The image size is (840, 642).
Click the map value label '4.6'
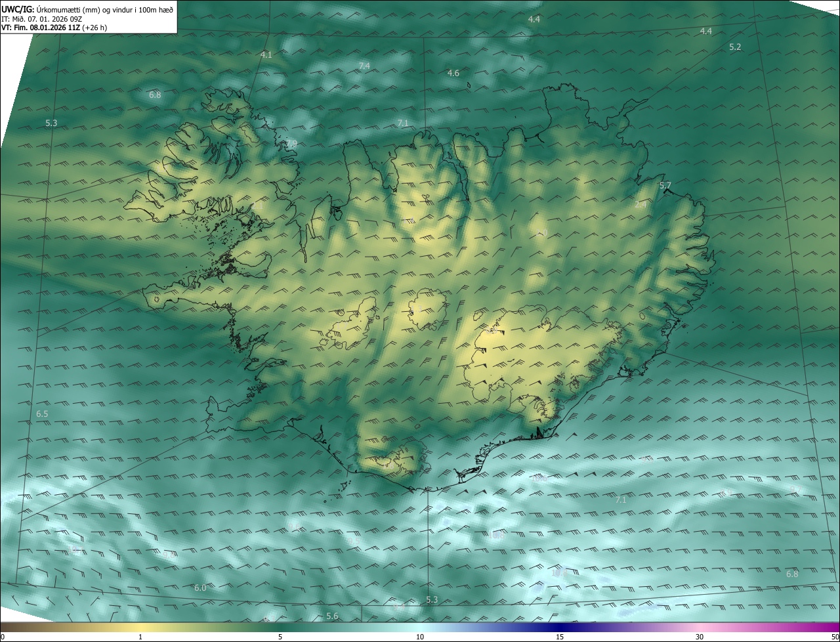453,74
